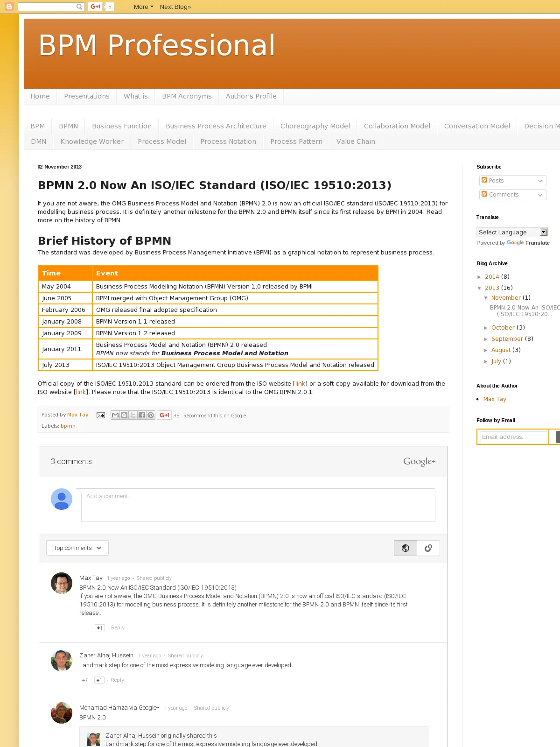Reply to Max Tay's comment
The image size is (560, 747).
(118, 628)
